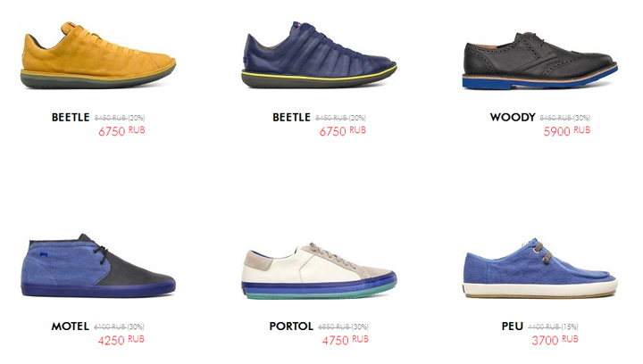643x364 pixels.
Task: Open the blue Peu shoe image
Action: pos(540,269)
